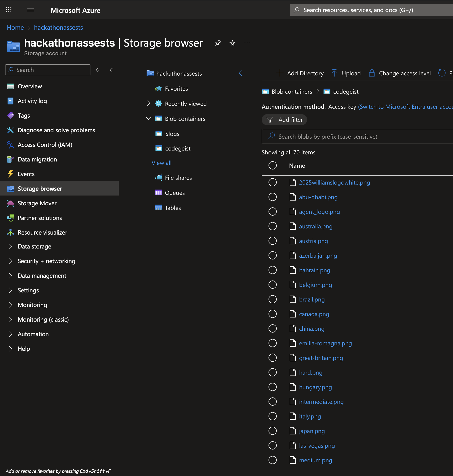
Task: Open the Azure portal hamburger menu
Action: (30, 10)
